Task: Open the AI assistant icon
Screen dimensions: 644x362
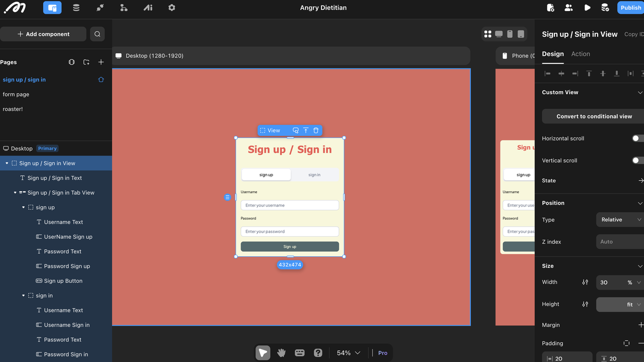Action: [148, 8]
